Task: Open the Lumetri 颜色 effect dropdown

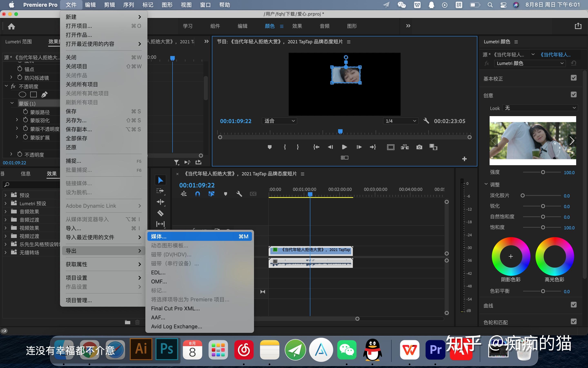Action: (530, 63)
